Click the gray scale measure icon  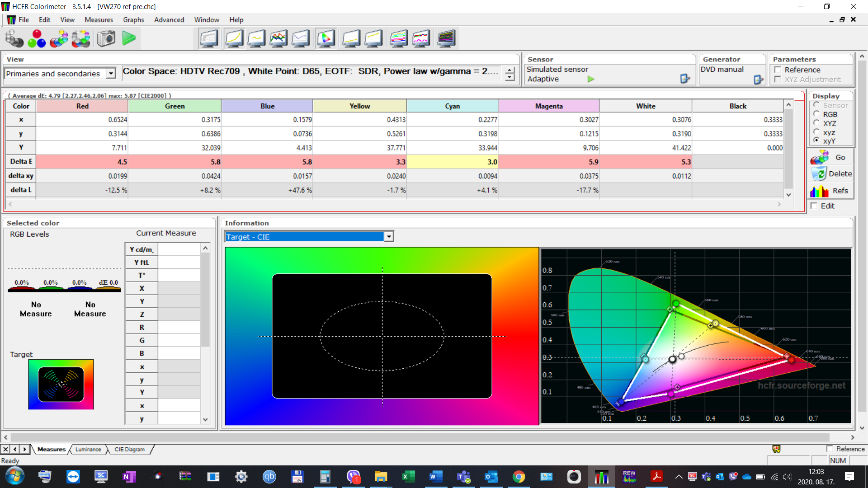coord(14,38)
